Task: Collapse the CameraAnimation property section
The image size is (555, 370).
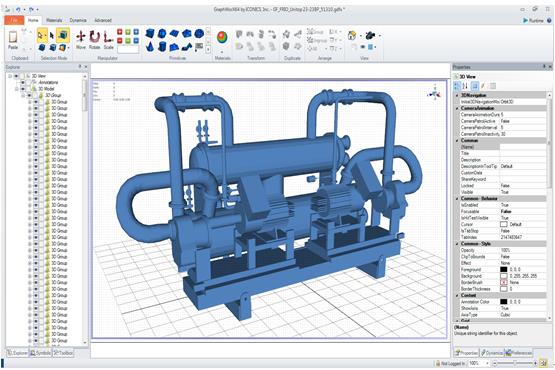Action: 457,108
